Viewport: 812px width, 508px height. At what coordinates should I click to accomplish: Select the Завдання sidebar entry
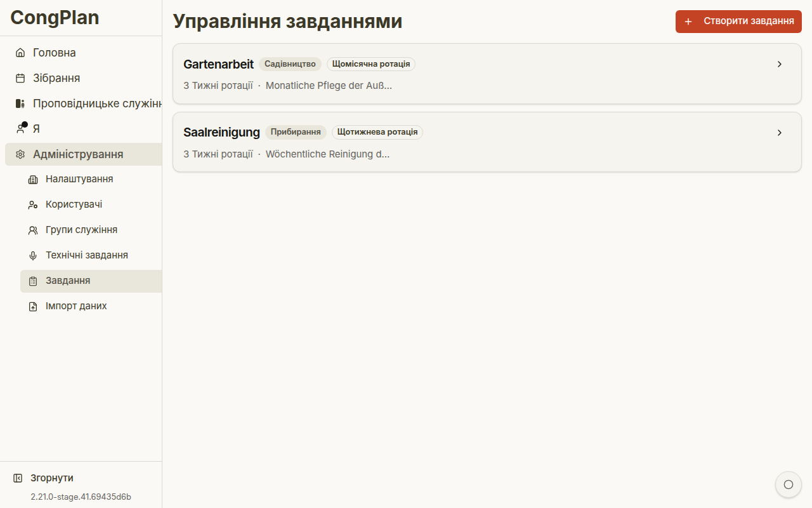click(x=91, y=281)
